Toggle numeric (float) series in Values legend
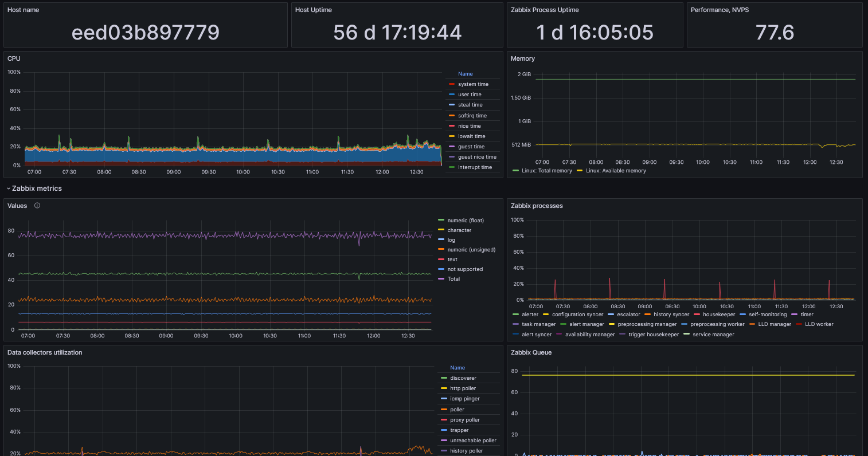The height and width of the screenshot is (456, 868). [x=466, y=221]
